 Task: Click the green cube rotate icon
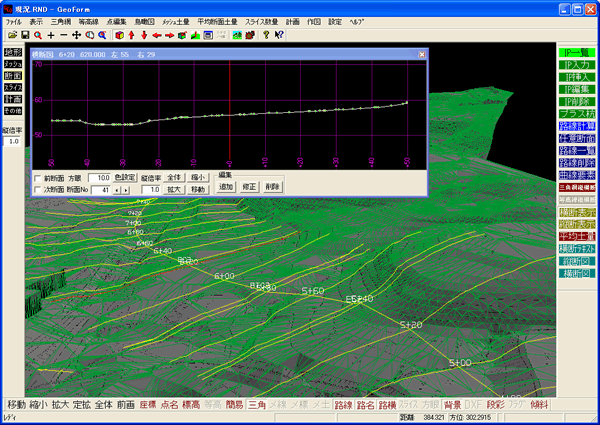182,35
